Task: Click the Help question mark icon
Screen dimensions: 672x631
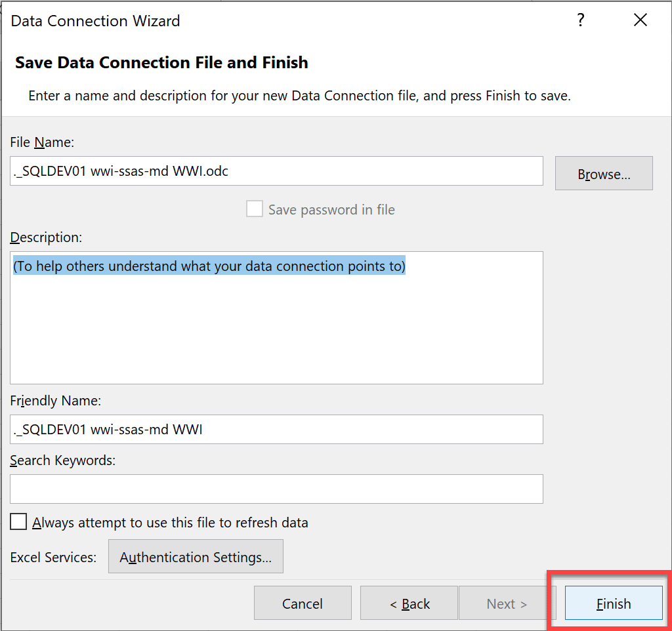Action: [580, 20]
